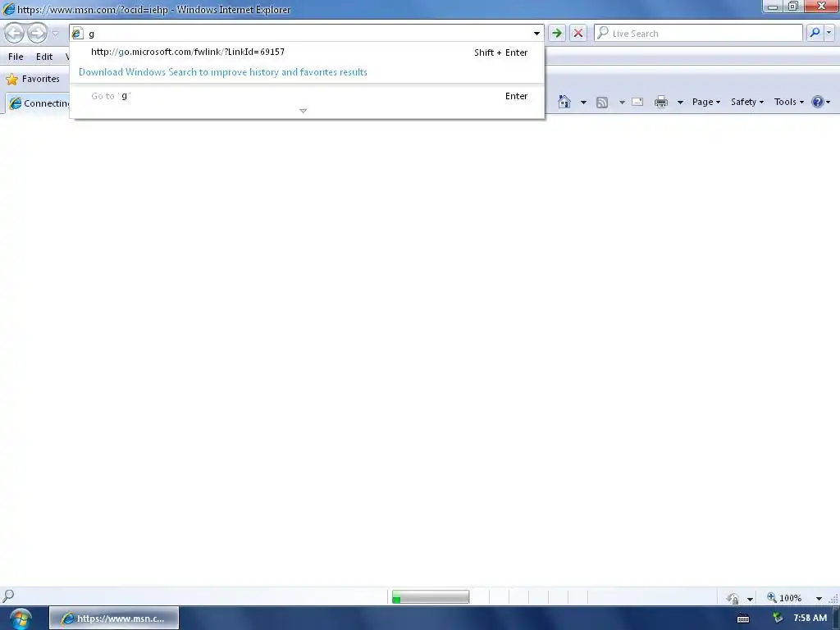Click the Live Search input box
This screenshot has height=630, width=840.
coord(698,33)
